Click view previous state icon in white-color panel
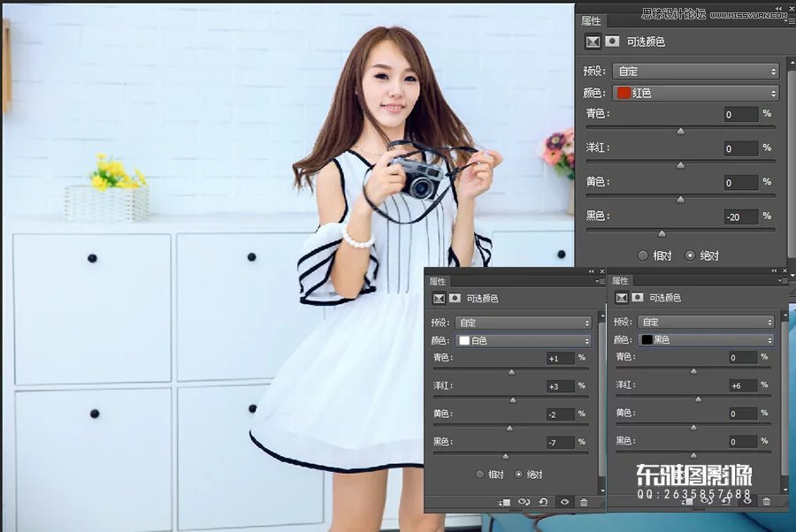This screenshot has width=796, height=532. pos(524,502)
